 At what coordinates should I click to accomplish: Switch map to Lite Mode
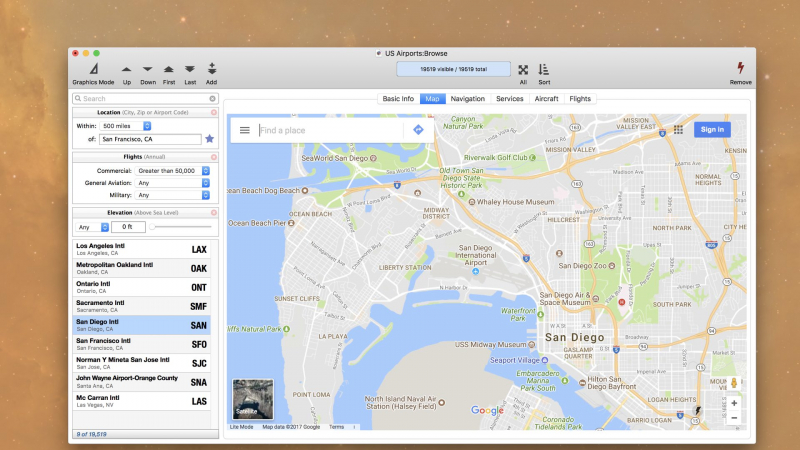tap(241, 427)
